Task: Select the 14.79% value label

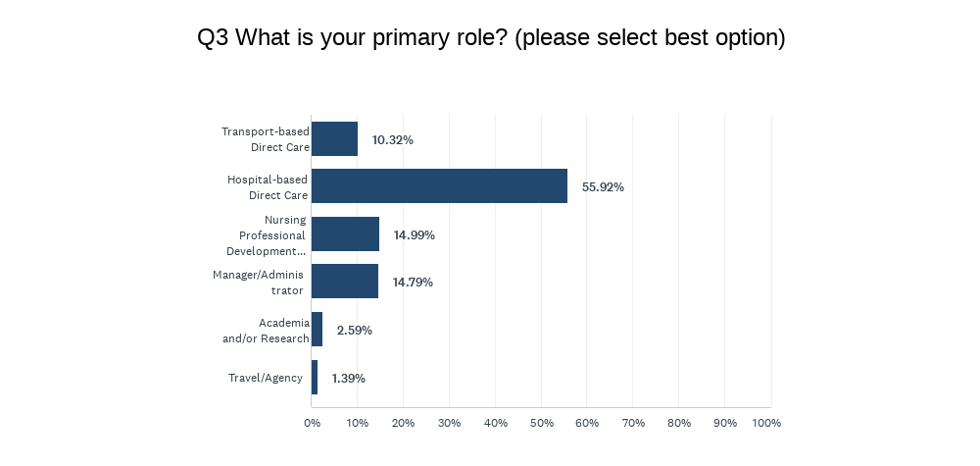Action: pos(413,283)
